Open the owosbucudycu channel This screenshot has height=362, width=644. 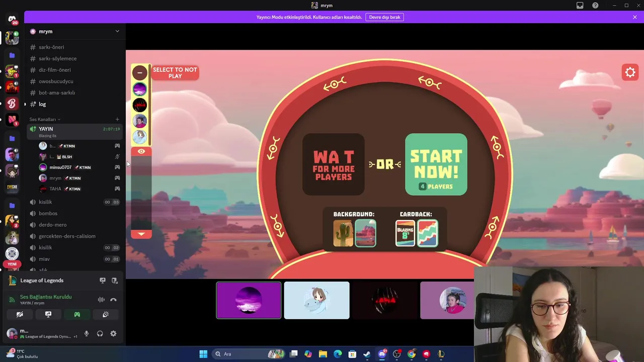(x=74, y=81)
